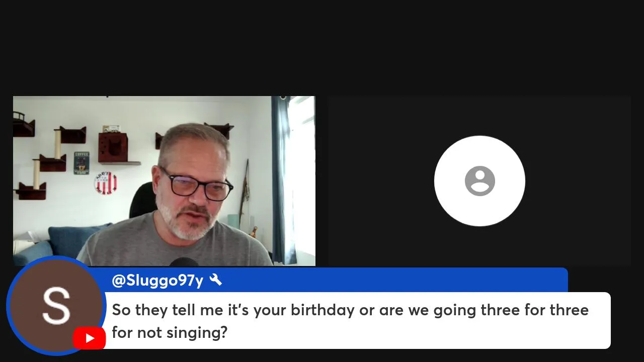Click the wrench moderator icon beside username
The image size is (644, 362).
click(215, 280)
